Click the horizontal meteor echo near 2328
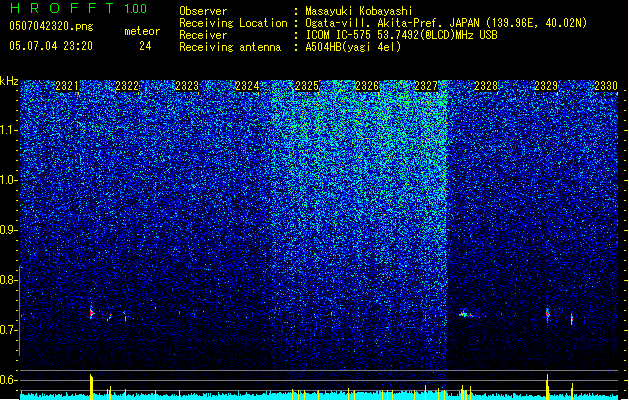629x400 pixels. (x=465, y=314)
